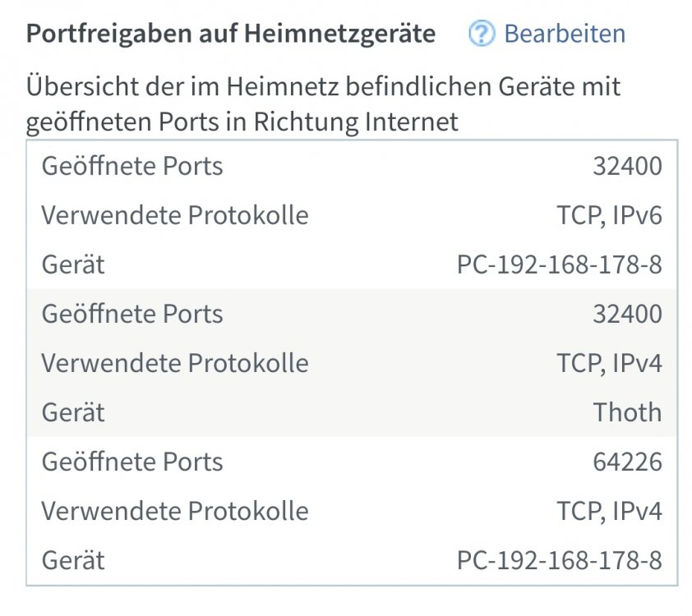The height and width of the screenshot is (616, 692).
Task: Select the Thoth device name
Action: 627,412
